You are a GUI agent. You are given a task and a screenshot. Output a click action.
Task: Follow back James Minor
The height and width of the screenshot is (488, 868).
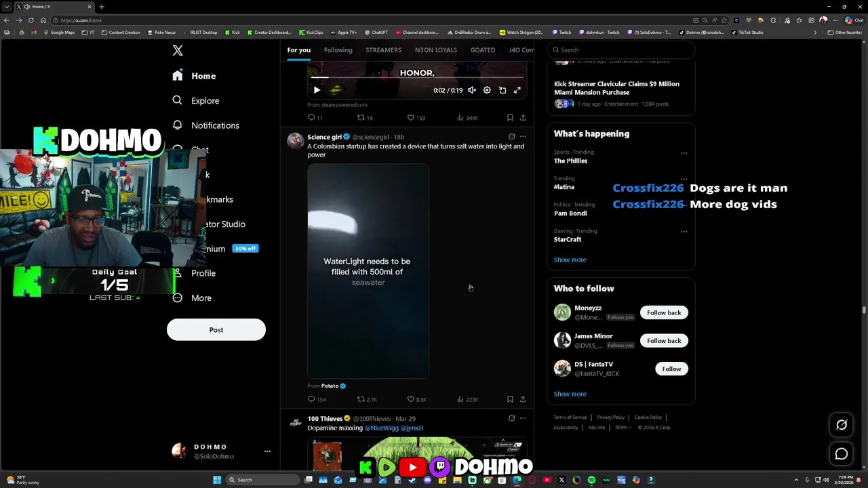[x=664, y=341]
